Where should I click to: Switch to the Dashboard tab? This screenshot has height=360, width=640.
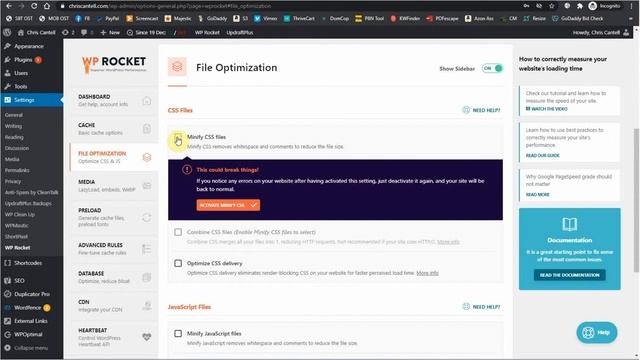[x=114, y=100]
